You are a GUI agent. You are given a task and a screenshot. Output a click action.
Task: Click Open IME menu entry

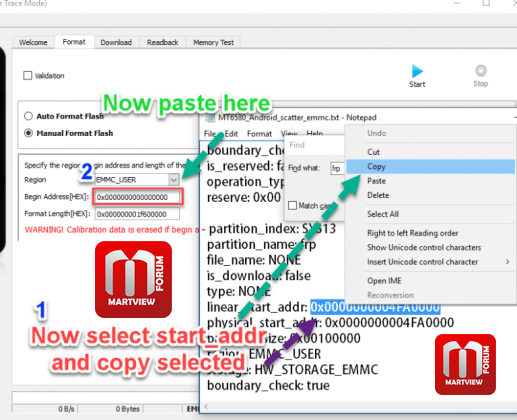[x=430, y=281]
